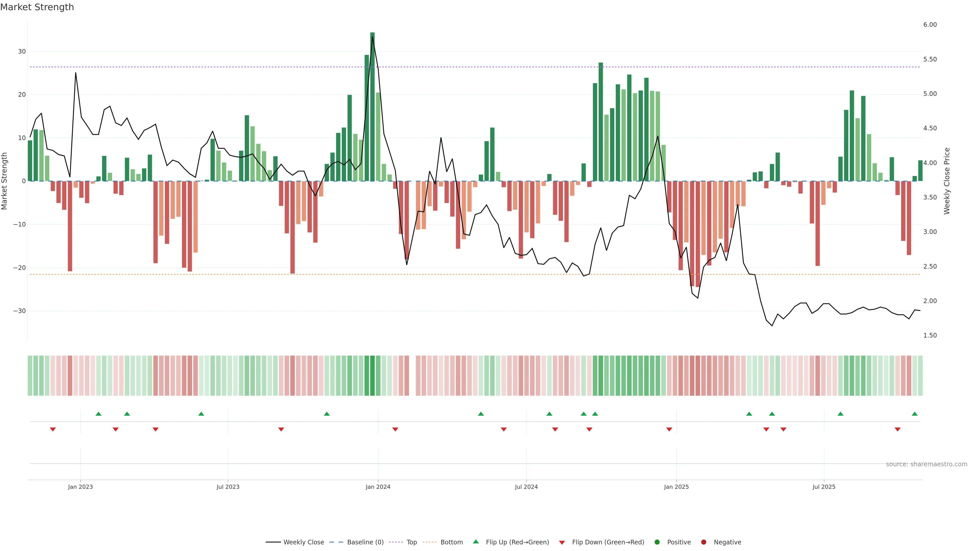Viewport: 980px width, 551px height.
Task: Click the 6.00 price axis tick label
Action: point(930,25)
